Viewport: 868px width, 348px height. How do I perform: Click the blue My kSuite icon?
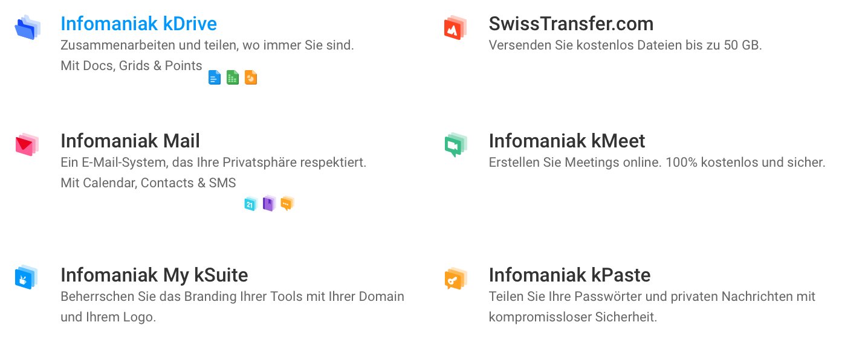click(x=27, y=277)
